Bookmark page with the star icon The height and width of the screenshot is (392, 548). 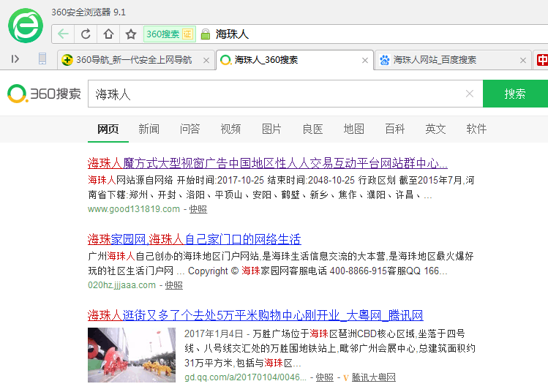pos(131,34)
